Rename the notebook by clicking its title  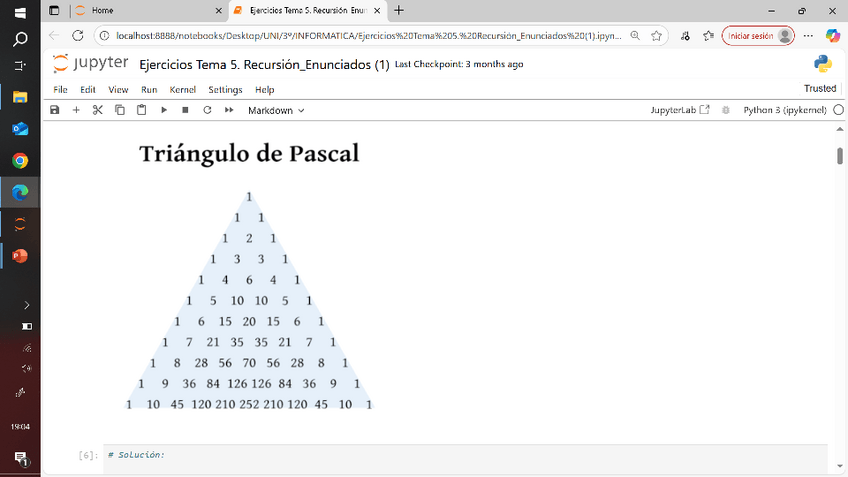(264, 65)
